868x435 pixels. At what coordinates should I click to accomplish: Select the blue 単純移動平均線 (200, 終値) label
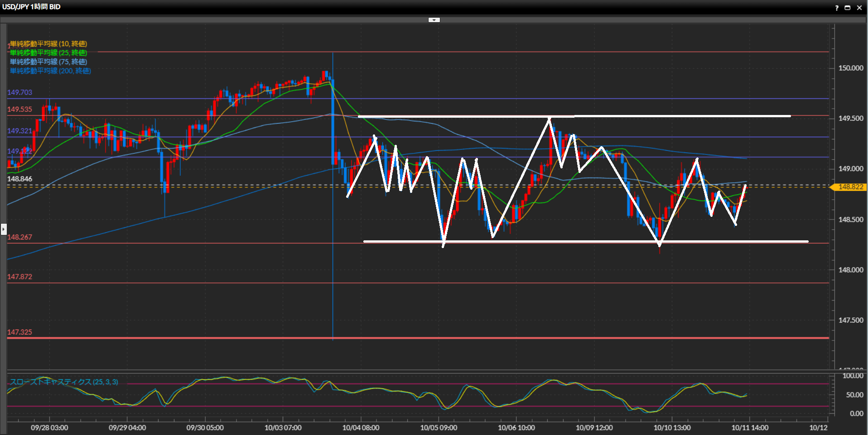[x=50, y=71]
